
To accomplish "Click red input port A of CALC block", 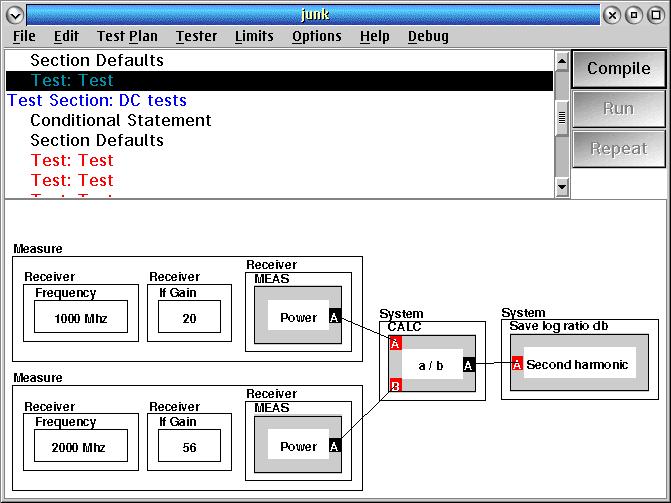I will [395, 343].
